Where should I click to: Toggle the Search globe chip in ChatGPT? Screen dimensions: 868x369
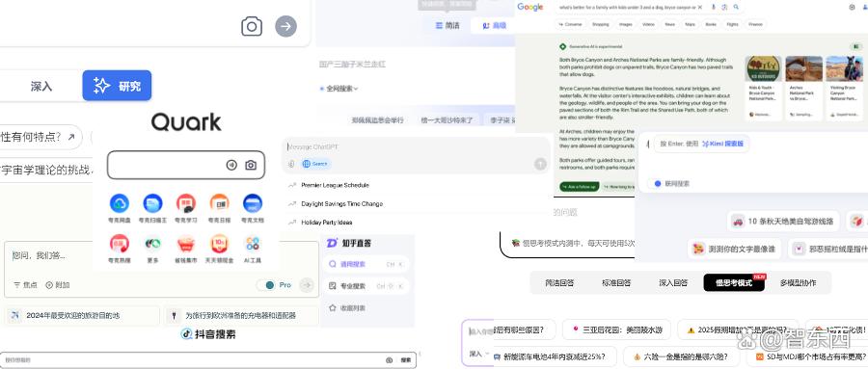click(x=315, y=164)
